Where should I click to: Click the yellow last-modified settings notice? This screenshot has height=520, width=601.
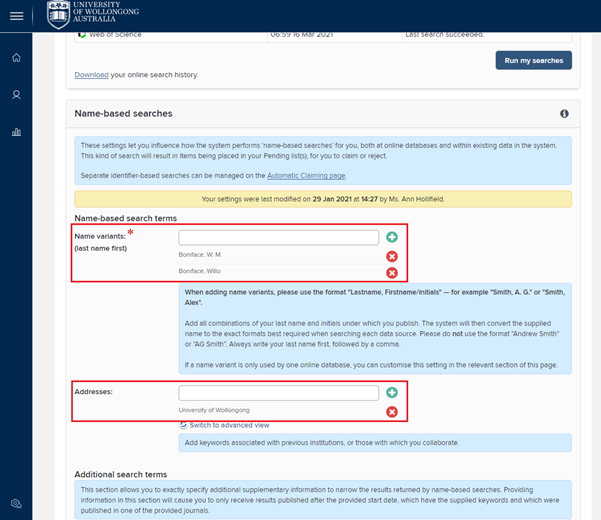tap(323, 199)
